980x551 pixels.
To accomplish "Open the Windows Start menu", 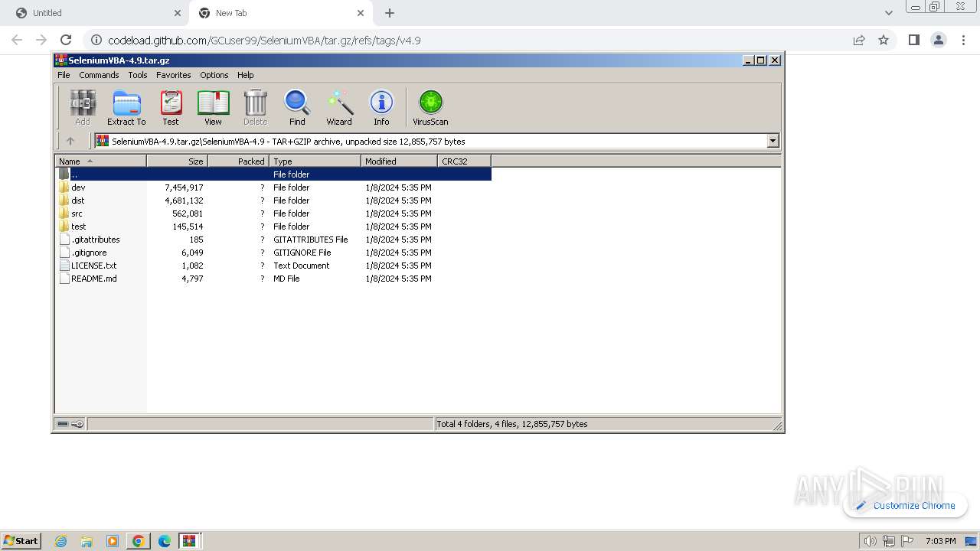I will pos(21,540).
